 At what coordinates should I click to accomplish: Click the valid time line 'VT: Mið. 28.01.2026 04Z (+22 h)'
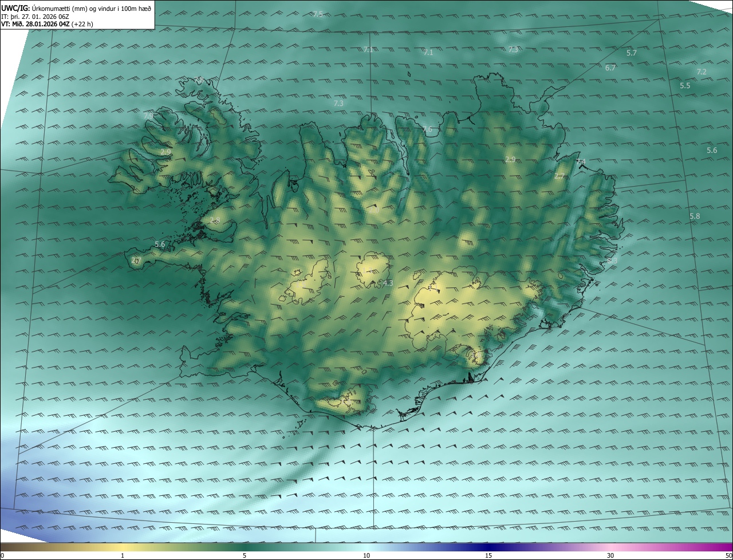coord(48,24)
